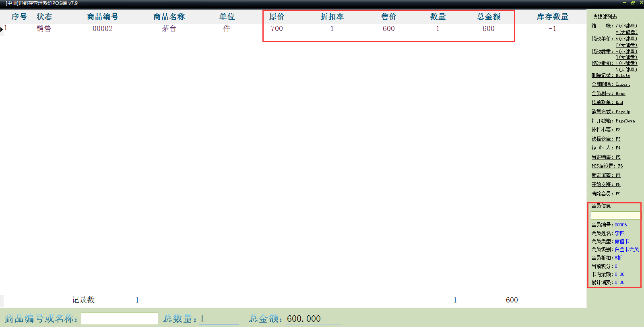Click the POS端设置: F6 link
Screen dimensions: 644x327
[x=607, y=166]
